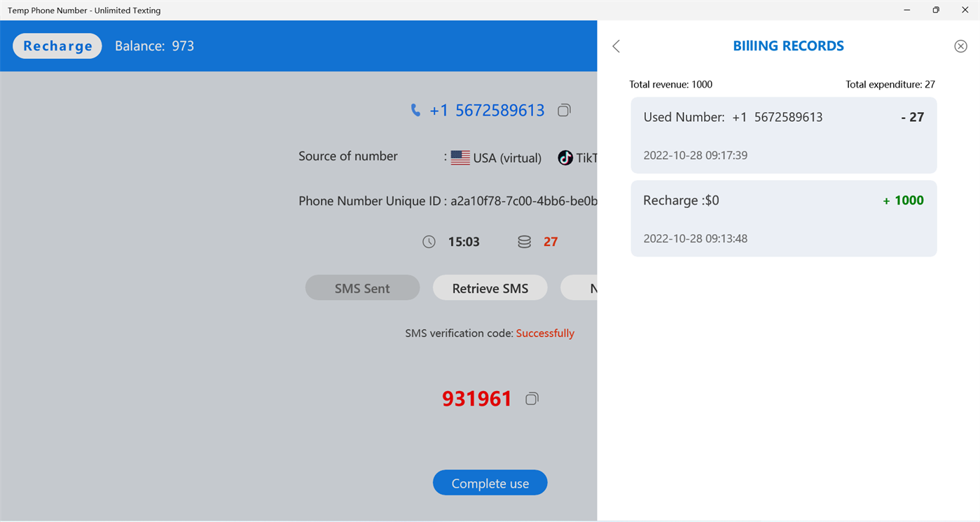Open the Retrieve SMS tab
The image size is (980, 522).
click(x=490, y=287)
